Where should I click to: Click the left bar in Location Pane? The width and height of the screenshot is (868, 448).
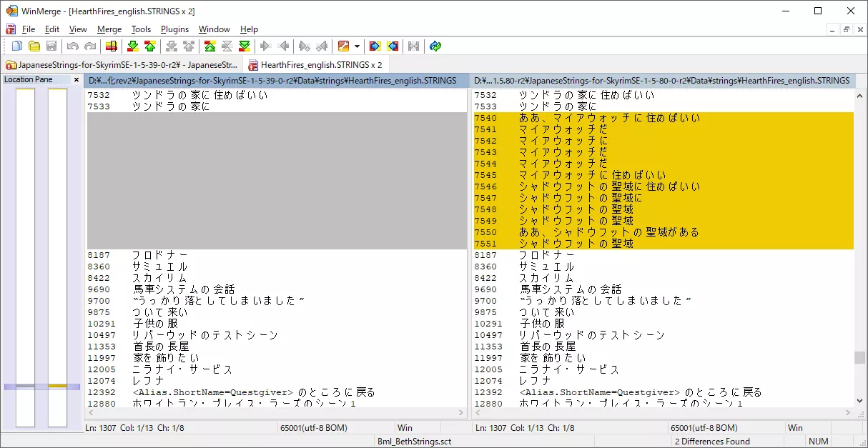[25, 257]
